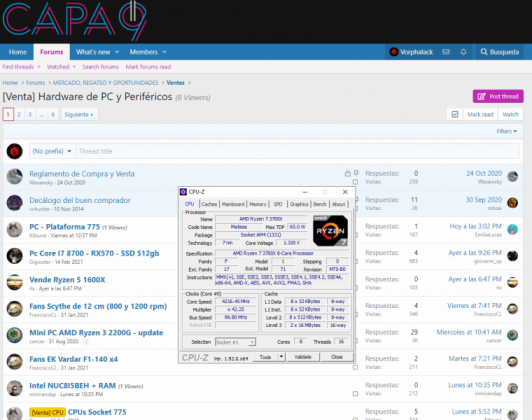Open the (No prefix) dropdown
Viewport: 532px width, 420px height.
point(52,151)
